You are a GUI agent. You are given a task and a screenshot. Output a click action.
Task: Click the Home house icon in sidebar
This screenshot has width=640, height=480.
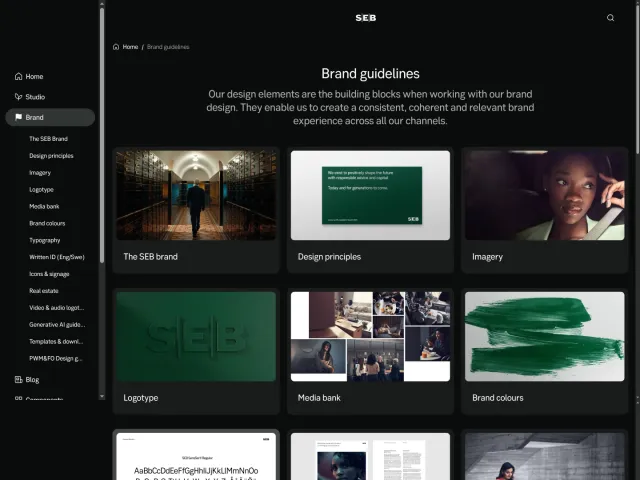(18, 76)
